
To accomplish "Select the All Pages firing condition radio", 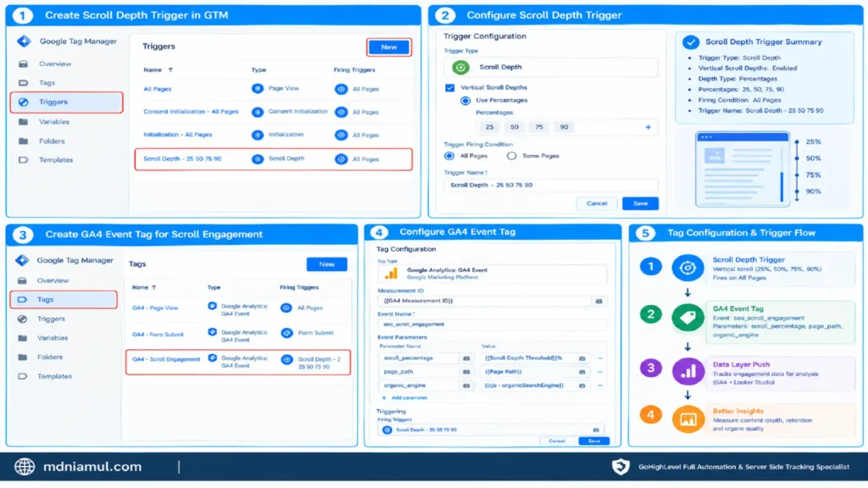I will [449, 156].
